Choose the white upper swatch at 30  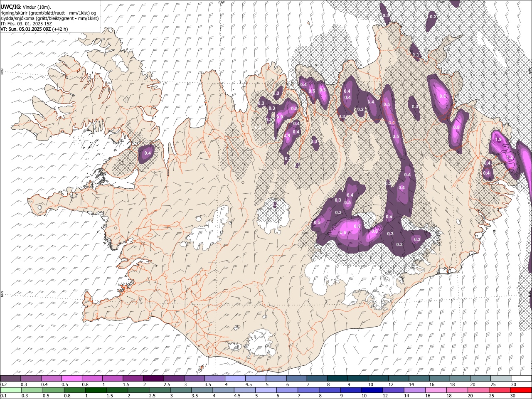point(521,378)
